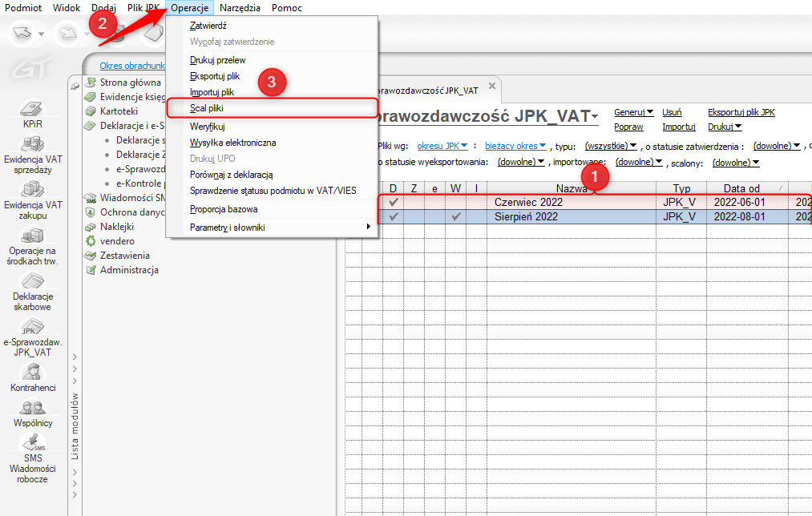Open the Drukuj dropdown

725,127
